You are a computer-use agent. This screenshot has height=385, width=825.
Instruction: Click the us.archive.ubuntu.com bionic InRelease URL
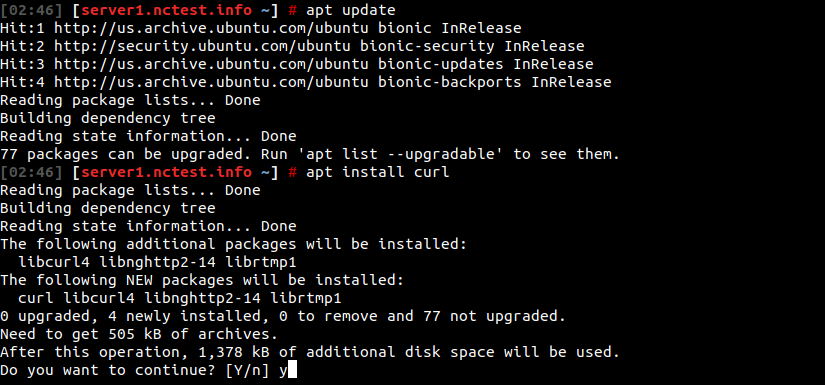click(211, 28)
